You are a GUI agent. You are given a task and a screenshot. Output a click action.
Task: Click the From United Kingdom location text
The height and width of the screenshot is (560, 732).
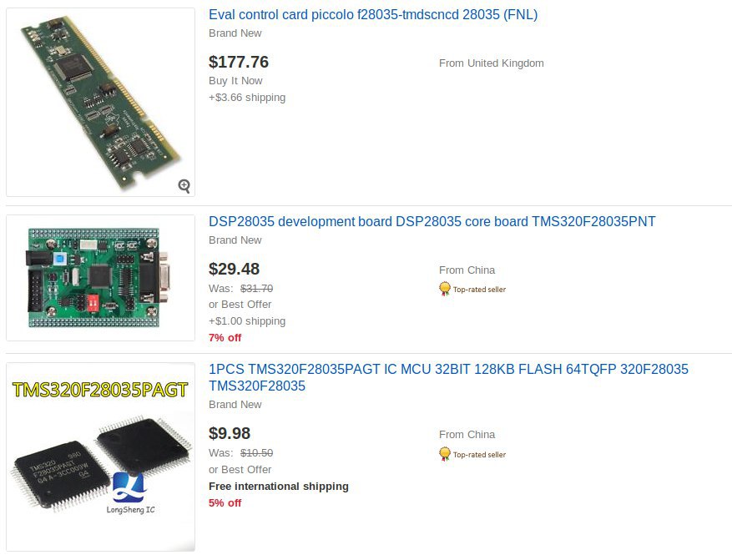[x=491, y=63]
